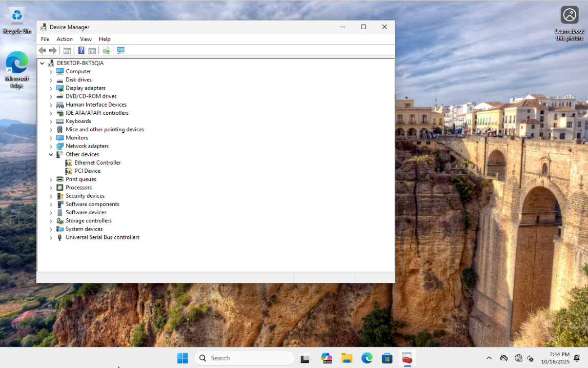Click the Security devices icon
This screenshot has height=368, width=588.
(59, 196)
